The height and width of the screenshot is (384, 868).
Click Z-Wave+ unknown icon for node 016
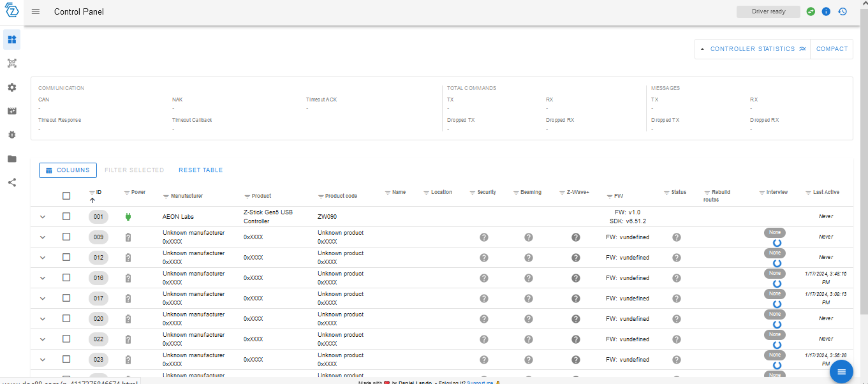coord(576,278)
